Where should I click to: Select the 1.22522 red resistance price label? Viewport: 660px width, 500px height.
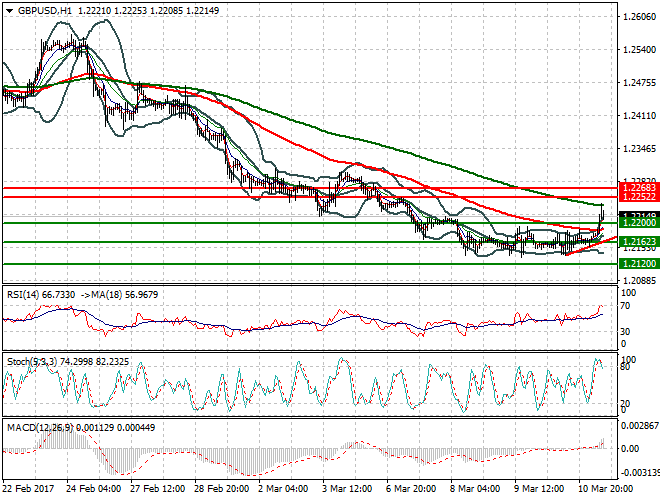[639, 197]
